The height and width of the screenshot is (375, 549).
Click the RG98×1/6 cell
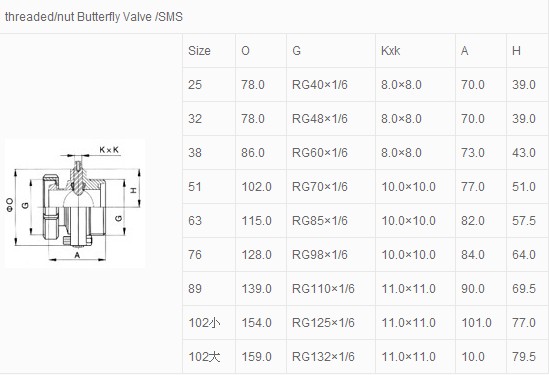(331, 255)
